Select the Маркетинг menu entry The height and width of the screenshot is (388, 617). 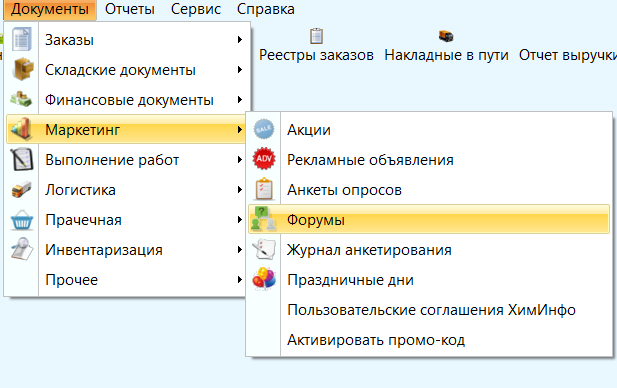126,129
